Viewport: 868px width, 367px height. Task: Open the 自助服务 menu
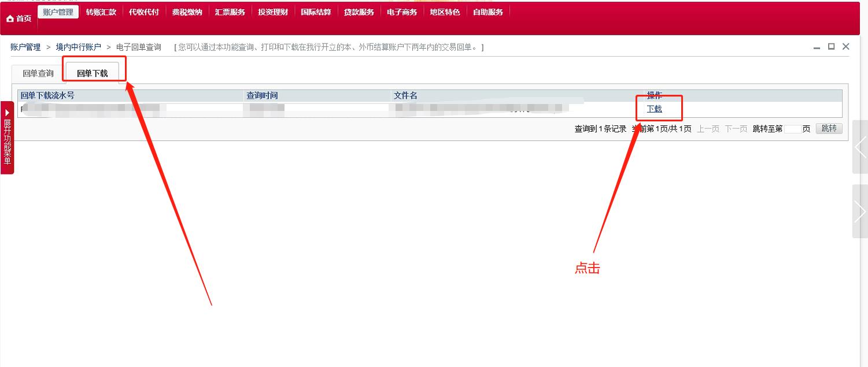tap(487, 11)
